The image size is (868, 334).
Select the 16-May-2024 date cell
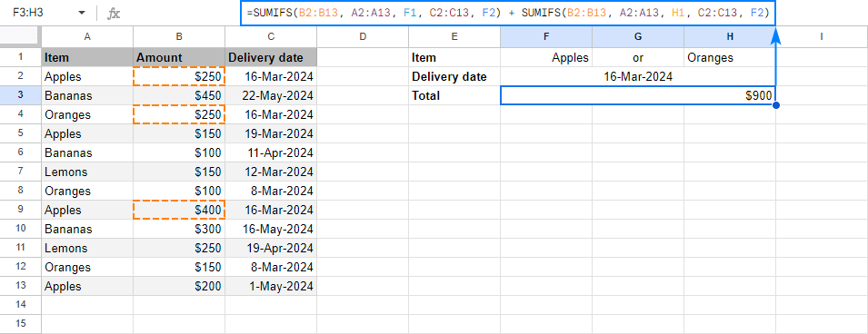click(x=271, y=229)
